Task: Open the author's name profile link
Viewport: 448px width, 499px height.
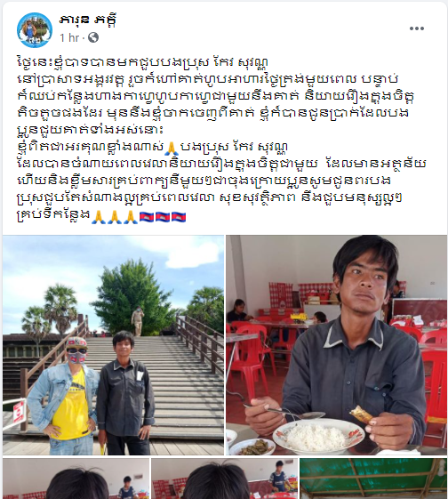Action: coord(88,20)
